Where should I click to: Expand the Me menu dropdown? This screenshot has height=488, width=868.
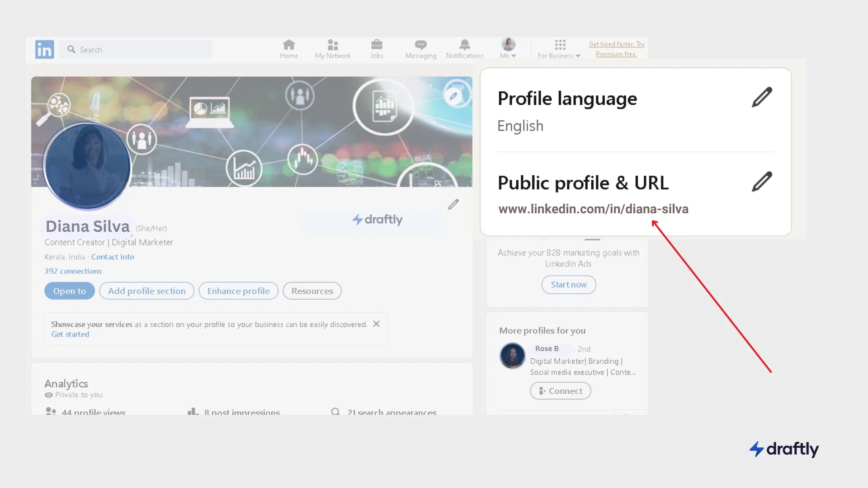[508, 48]
